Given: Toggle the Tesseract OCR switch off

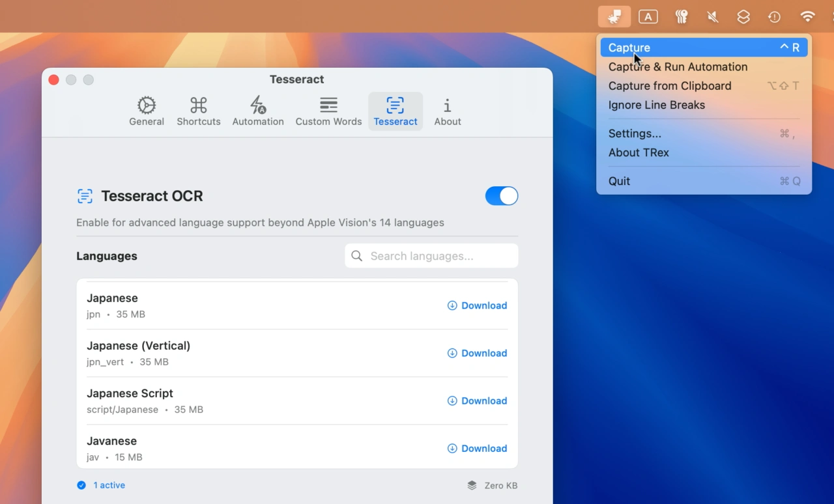Looking at the screenshot, I should tap(502, 196).
